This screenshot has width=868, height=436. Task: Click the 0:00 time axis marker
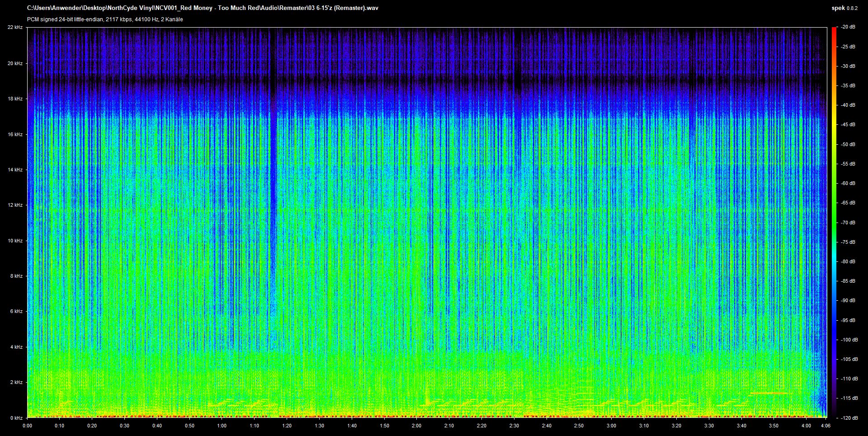[27, 426]
